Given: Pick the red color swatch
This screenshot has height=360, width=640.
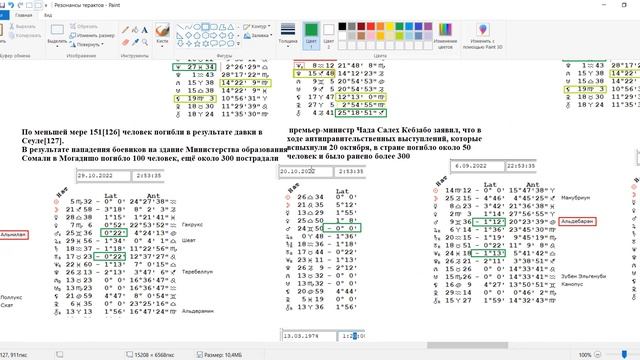Looking at the screenshot, I should pyautogui.click(x=371, y=27).
